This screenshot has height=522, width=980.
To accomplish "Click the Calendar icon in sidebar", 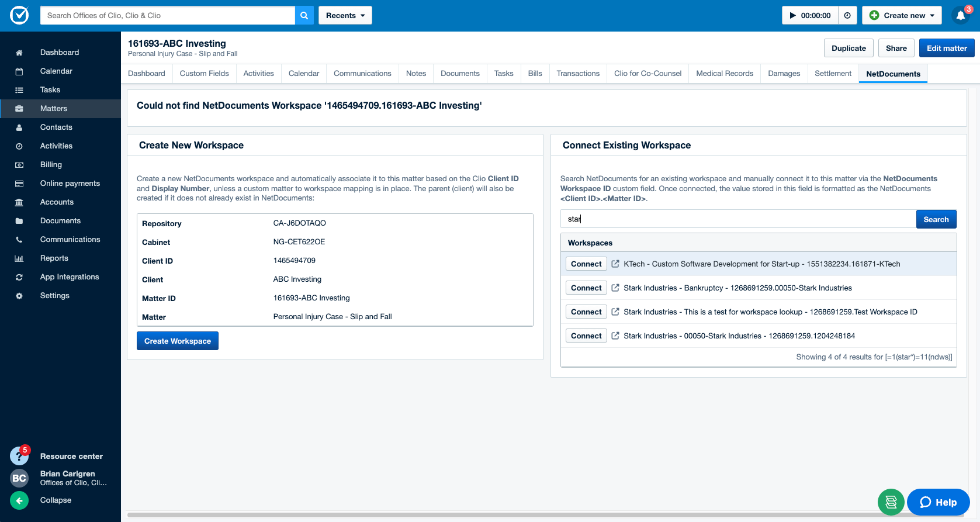I will pos(19,71).
